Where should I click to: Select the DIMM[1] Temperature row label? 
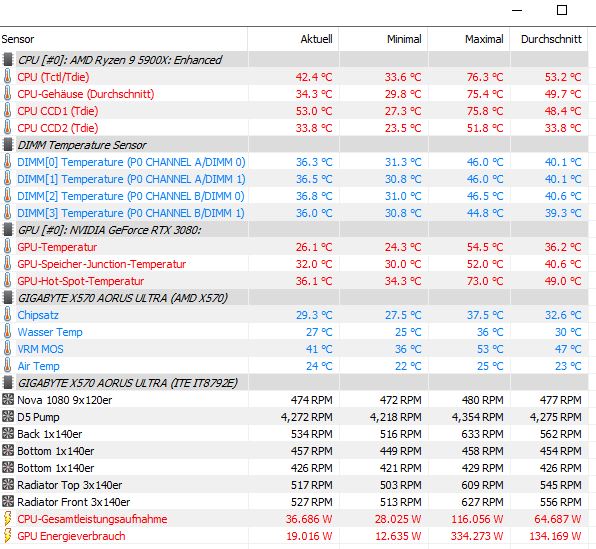(x=131, y=179)
